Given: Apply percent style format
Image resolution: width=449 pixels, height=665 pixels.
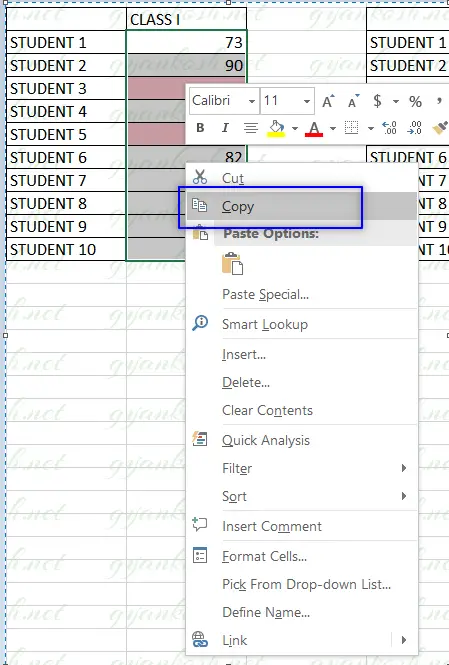Looking at the screenshot, I should 415,101.
